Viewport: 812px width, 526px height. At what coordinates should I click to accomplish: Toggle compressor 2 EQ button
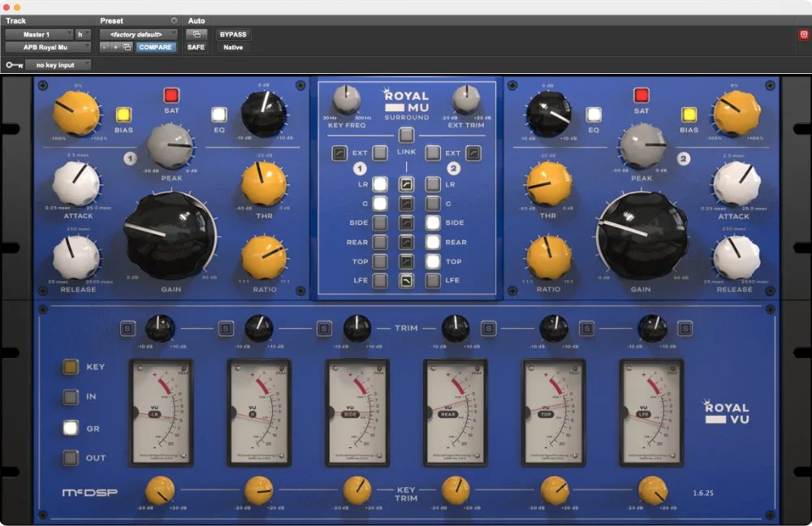coord(594,114)
